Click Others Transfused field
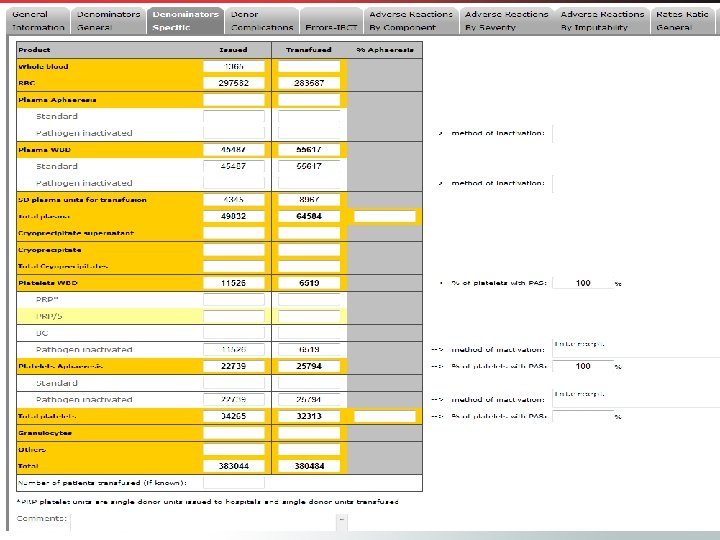 pos(309,450)
